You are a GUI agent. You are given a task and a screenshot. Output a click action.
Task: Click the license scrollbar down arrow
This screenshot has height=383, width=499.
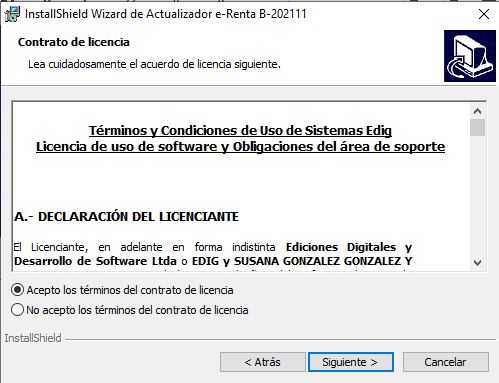477,263
